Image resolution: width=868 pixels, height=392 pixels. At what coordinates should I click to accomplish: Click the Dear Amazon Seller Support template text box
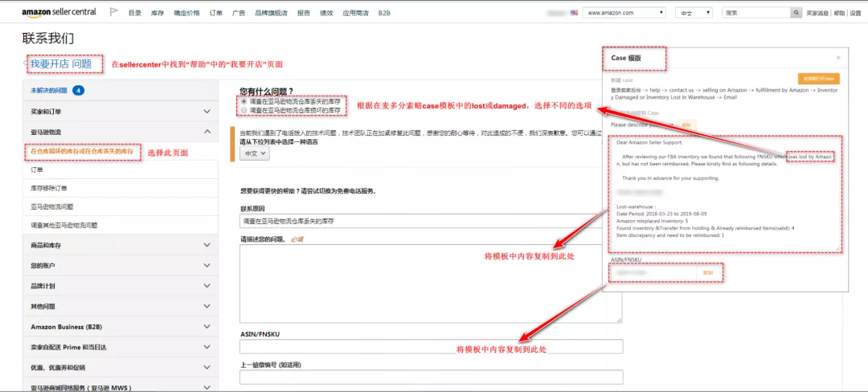(725, 194)
